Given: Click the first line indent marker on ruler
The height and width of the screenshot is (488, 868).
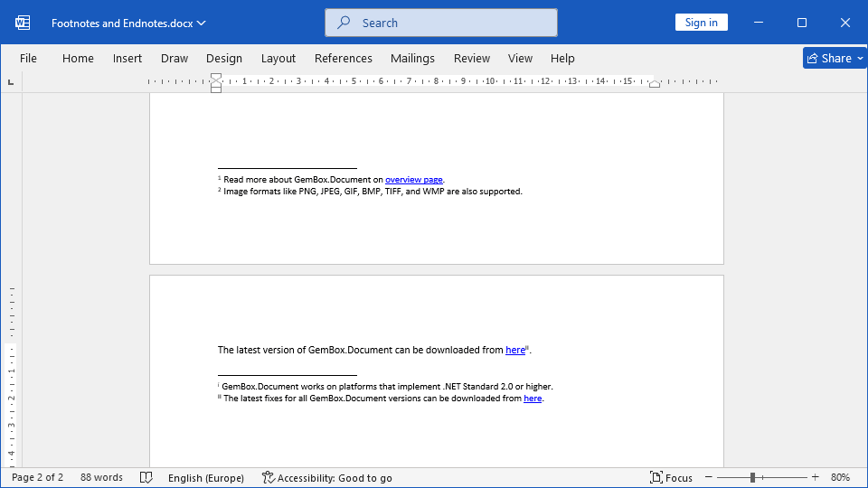Looking at the screenshot, I should click(216, 78).
